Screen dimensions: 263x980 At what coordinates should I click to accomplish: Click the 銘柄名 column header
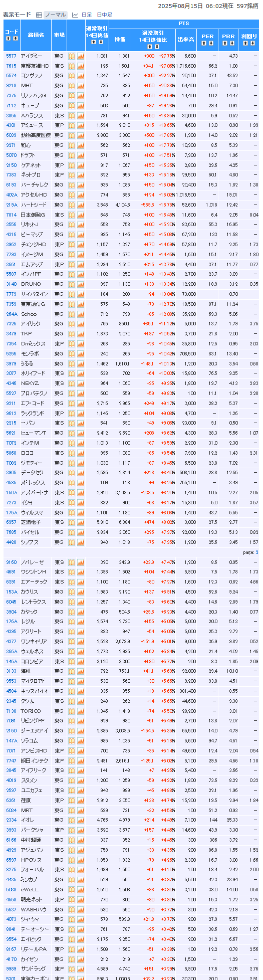[36, 35]
